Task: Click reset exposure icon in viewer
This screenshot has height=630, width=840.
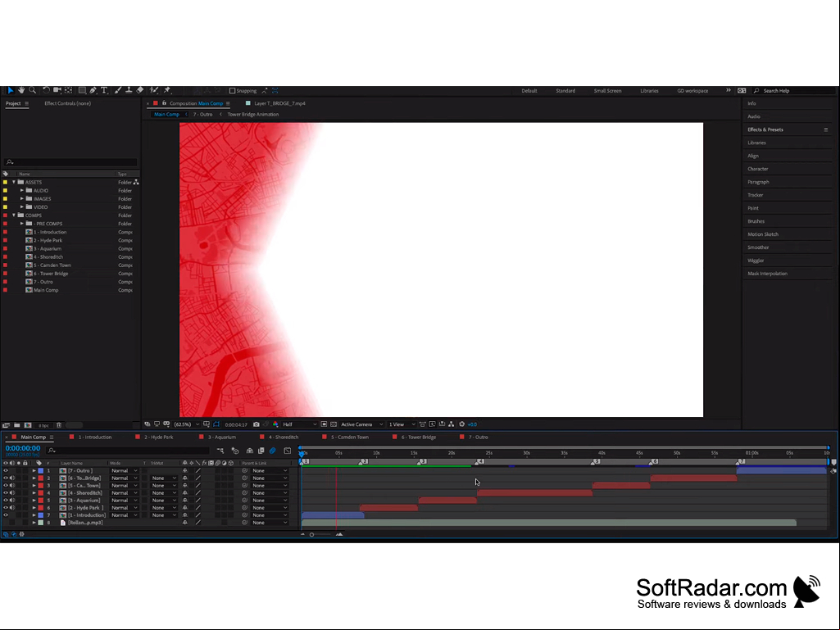Action: click(x=461, y=424)
